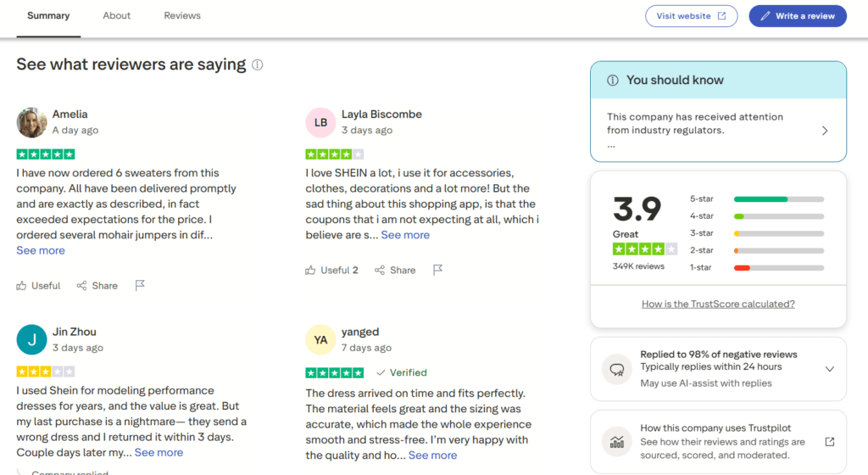Expand Jin Zhou's review with See more
This screenshot has height=475, width=868.
(x=159, y=452)
